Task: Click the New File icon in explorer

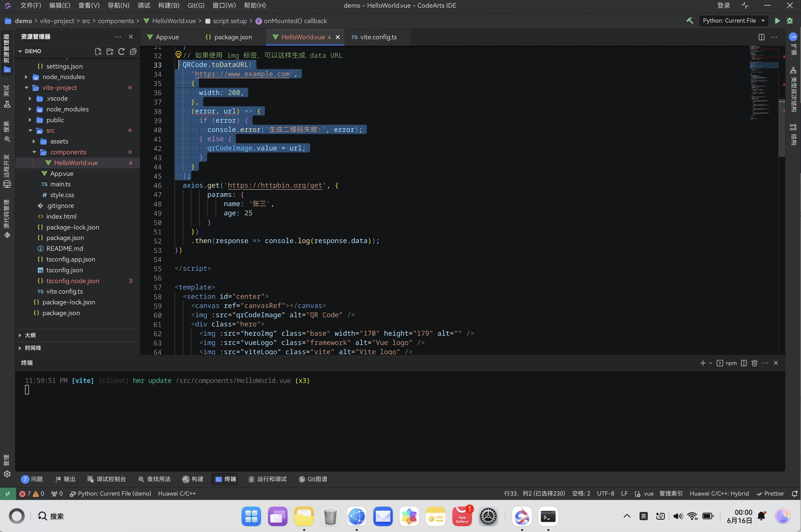Action: pos(98,51)
